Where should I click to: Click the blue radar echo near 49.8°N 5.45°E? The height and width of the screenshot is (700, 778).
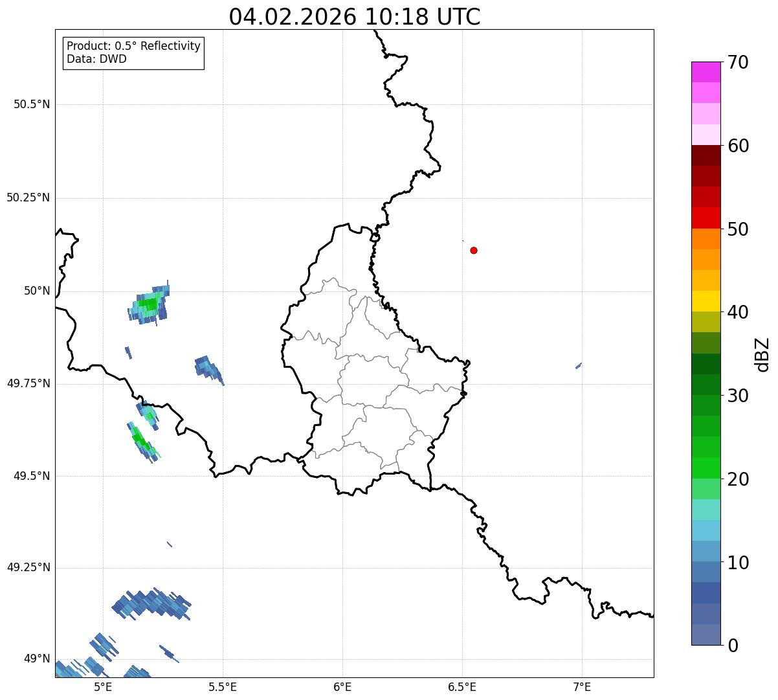tap(208, 369)
